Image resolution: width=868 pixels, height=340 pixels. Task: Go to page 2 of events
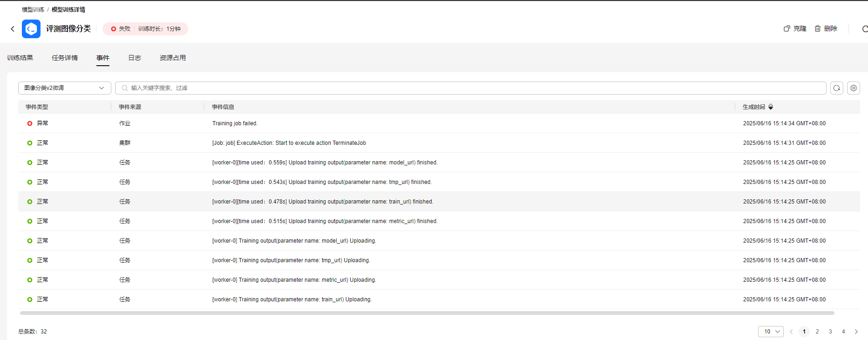817,332
